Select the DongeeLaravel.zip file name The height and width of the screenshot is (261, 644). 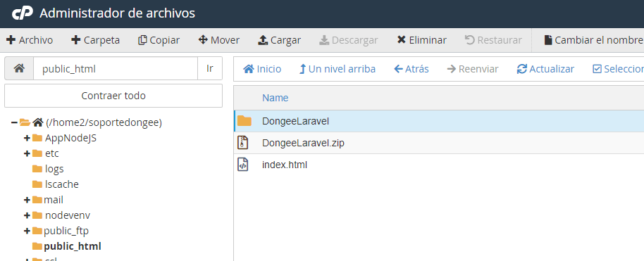303,144
